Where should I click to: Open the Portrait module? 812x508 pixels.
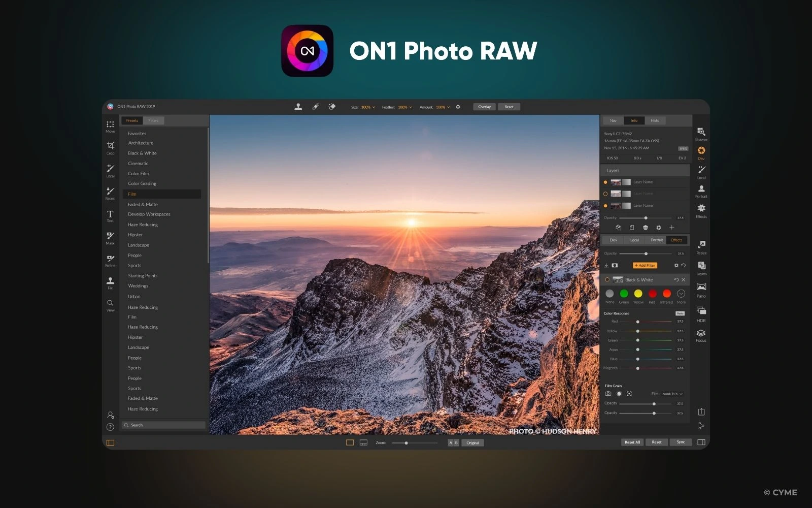(x=701, y=189)
